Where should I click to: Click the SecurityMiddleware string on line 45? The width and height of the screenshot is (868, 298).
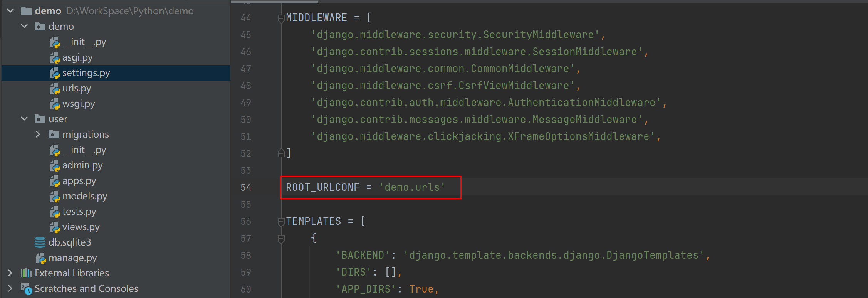(x=455, y=35)
